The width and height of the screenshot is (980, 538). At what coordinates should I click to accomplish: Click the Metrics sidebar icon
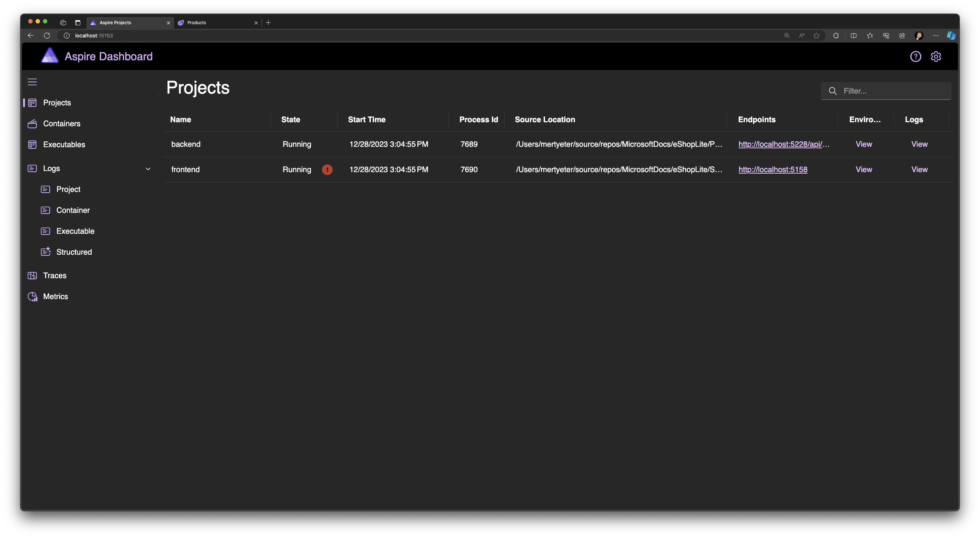33,297
